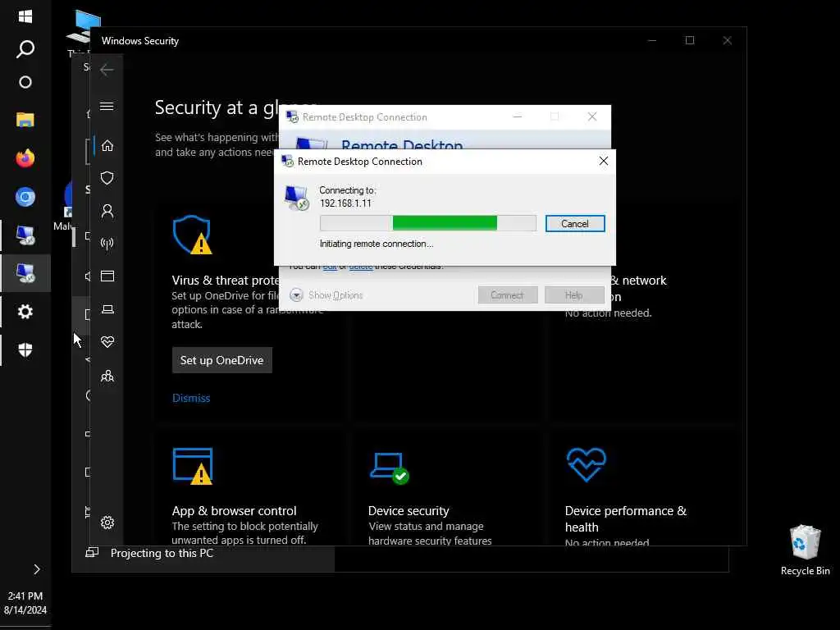
Task: Click Help in Remote Desktop Connection window
Action: pos(574,295)
